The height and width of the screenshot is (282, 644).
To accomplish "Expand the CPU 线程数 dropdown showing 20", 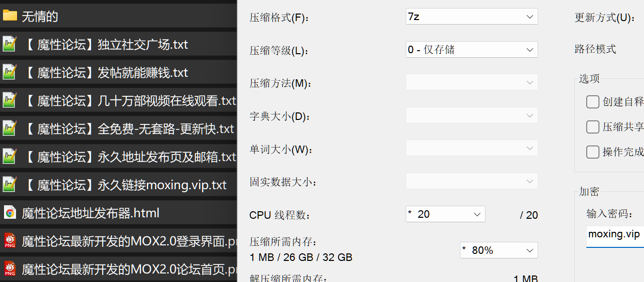I will [x=445, y=214].
